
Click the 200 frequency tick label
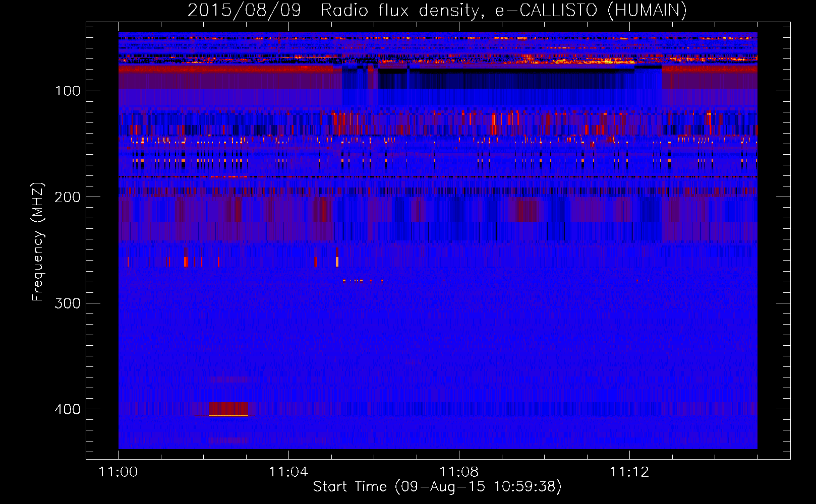(68, 197)
